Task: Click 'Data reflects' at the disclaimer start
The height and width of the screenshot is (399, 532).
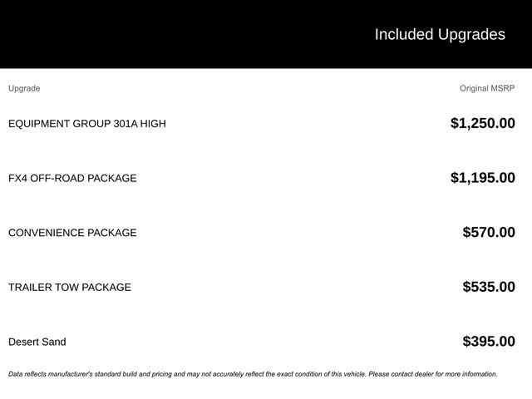Action: (x=27, y=374)
